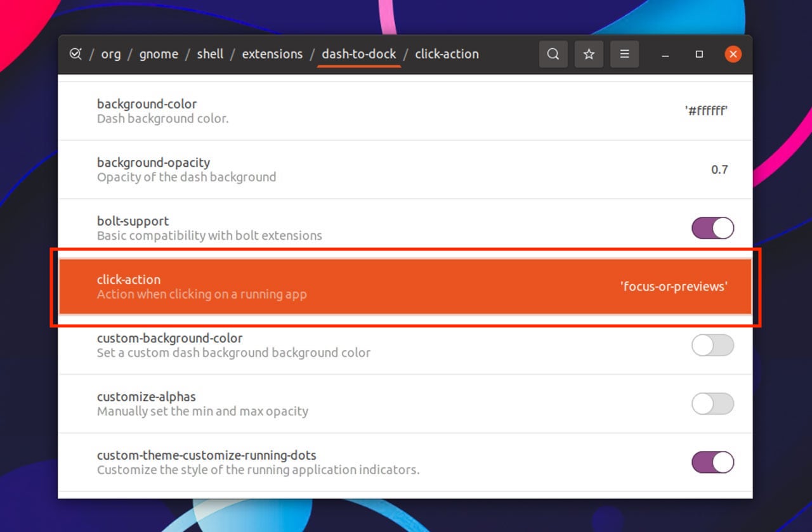Open the custom-background-color key name
Image resolution: width=812 pixels, height=532 pixels.
click(x=169, y=339)
